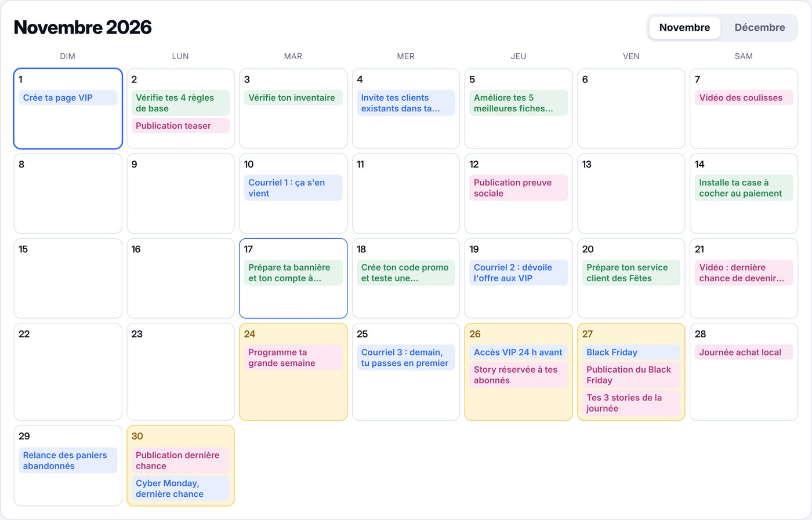Choose the day cell for November 9
812x520 pixels.
click(180, 194)
